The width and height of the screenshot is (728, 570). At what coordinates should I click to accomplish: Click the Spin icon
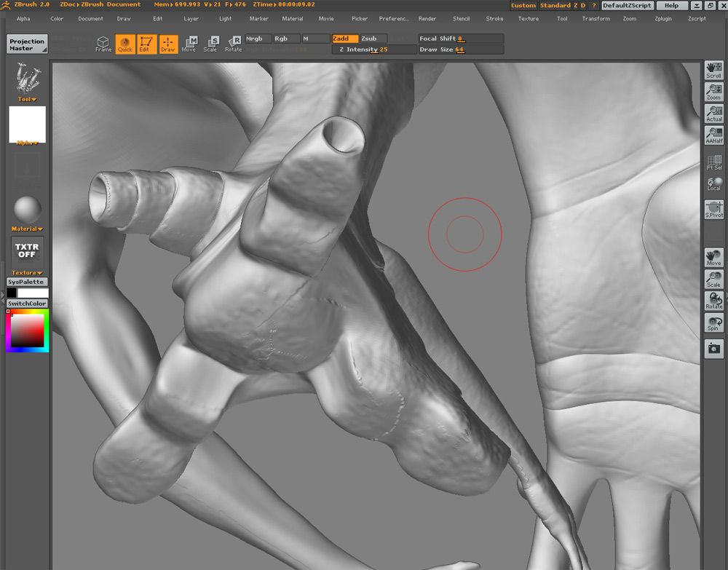click(x=713, y=322)
